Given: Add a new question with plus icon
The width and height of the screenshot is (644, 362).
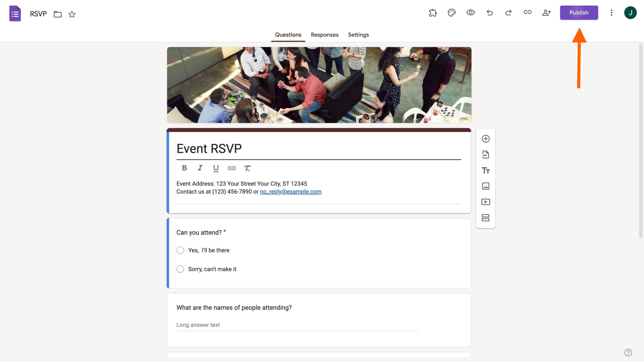Looking at the screenshot, I should tap(486, 138).
